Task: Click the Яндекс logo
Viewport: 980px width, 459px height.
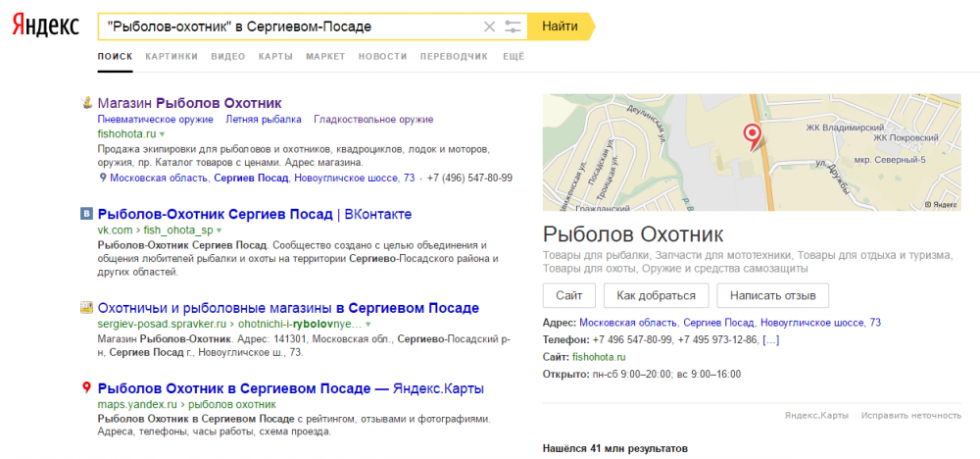Action: pos(46,25)
